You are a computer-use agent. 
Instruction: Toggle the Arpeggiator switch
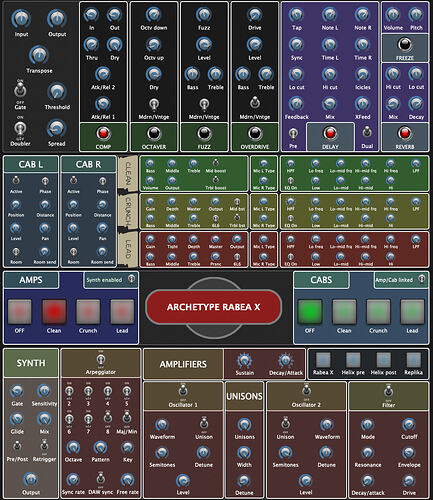(101, 360)
